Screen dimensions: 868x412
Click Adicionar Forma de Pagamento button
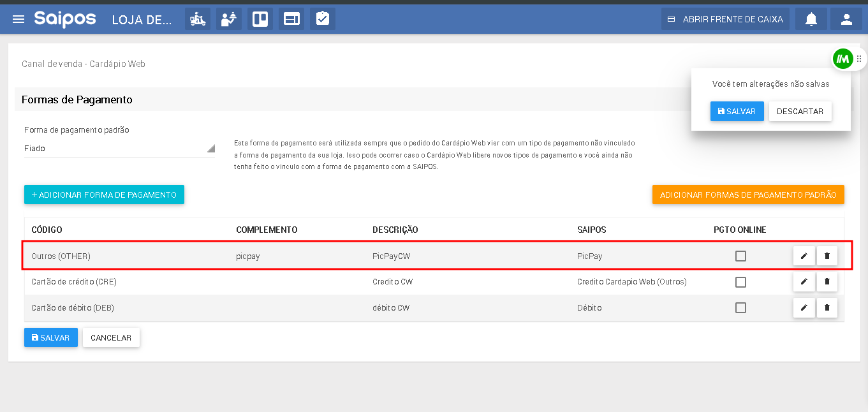pyautogui.click(x=104, y=195)
